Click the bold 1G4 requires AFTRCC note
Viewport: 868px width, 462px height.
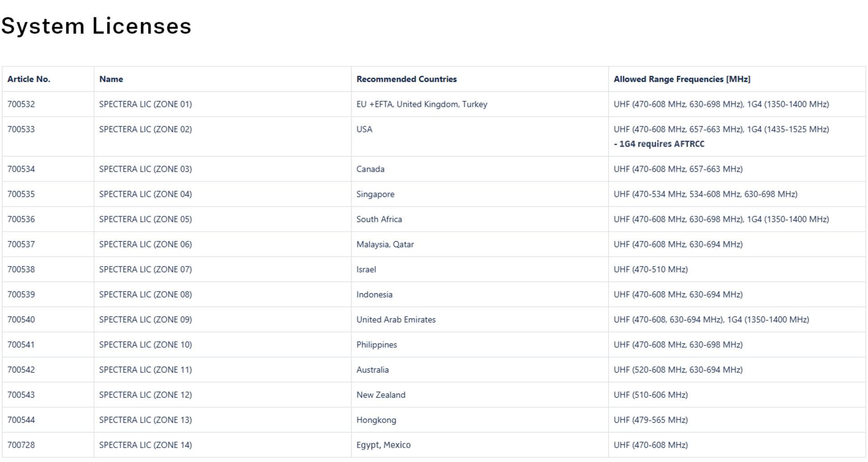tap(659, 144)
